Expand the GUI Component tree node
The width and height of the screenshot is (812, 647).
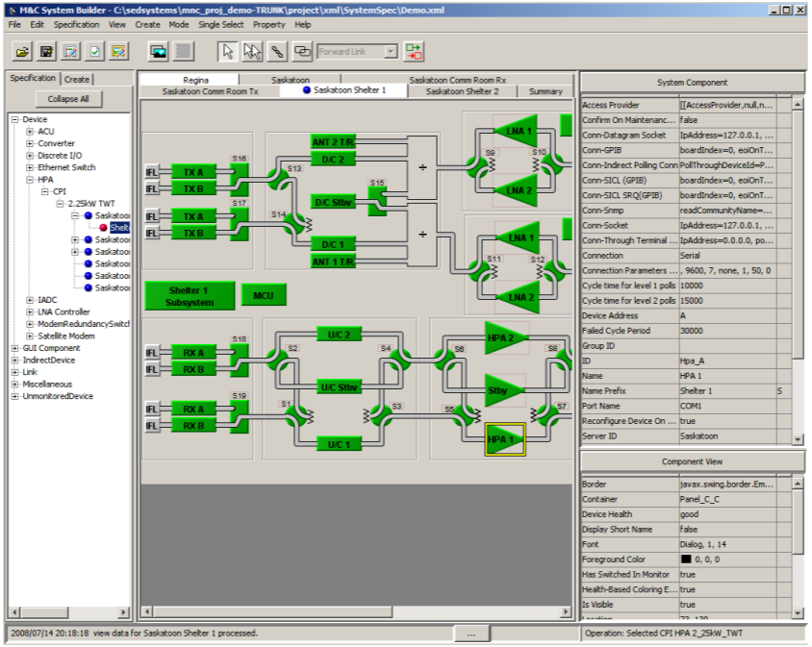[x=15, y=348]
